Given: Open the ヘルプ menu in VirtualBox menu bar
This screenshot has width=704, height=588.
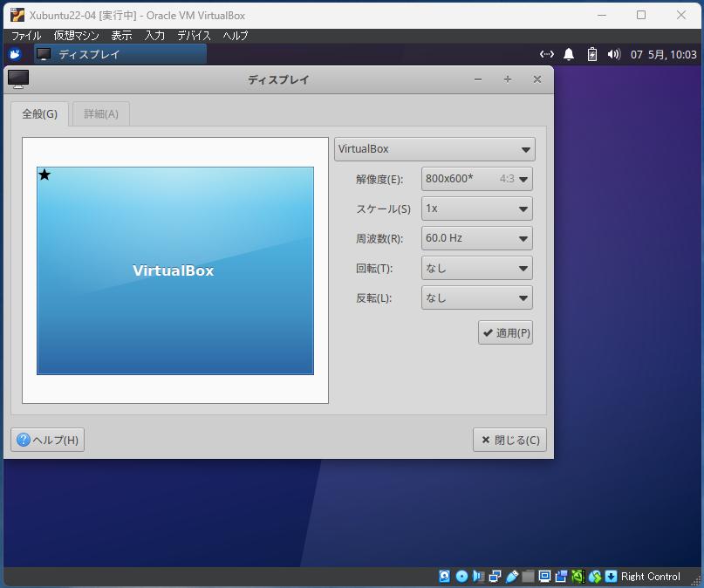Looking at the screenshot, I should click(236, 36).
